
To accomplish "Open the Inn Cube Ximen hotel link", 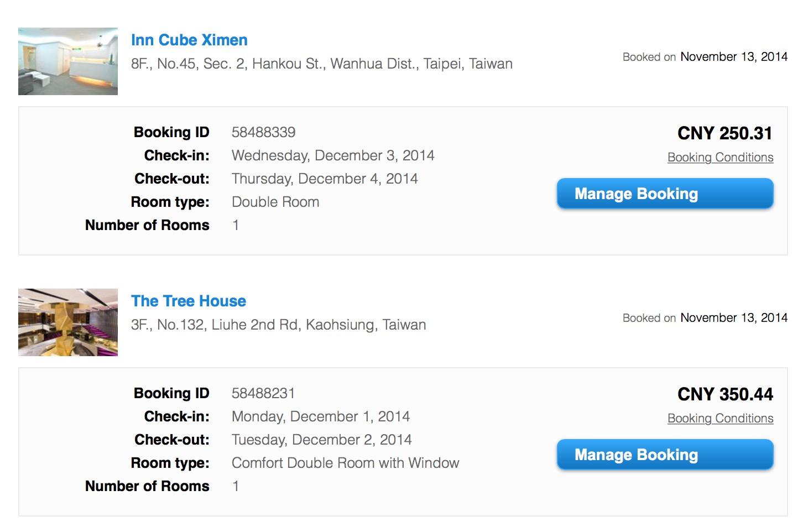I will [x=189, y=40].
